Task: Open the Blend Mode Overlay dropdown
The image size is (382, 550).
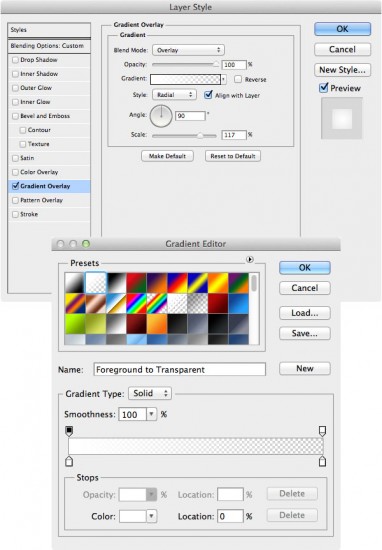Action: click(x=188, y=50)
